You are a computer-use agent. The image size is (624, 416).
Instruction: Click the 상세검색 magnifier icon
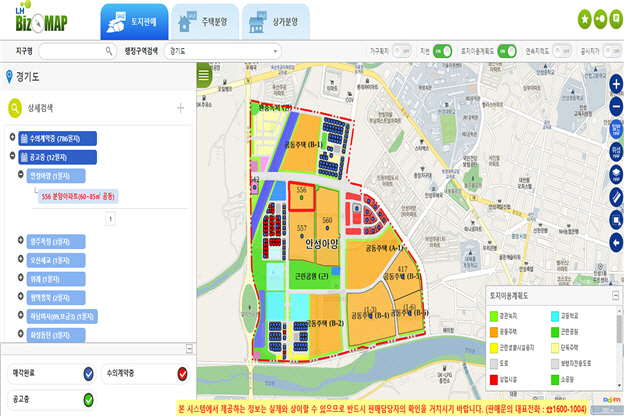click(x=15, y=107)
